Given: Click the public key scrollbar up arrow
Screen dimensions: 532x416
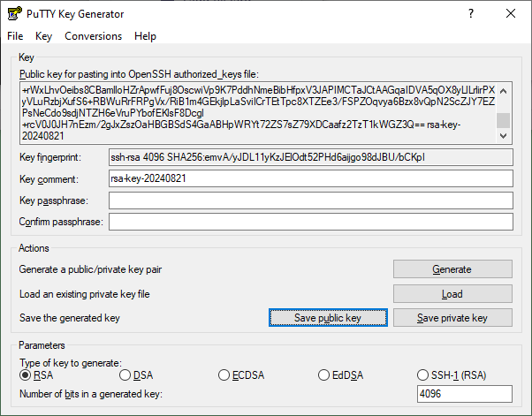Looking at the screenshot, I should coord(504,91).
